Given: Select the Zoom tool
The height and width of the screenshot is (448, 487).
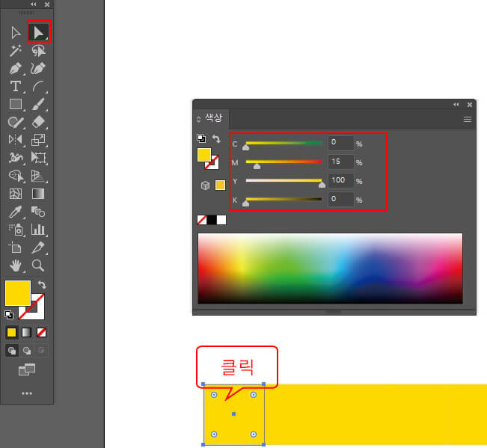Looking at the screenshot, I should 38,266.
